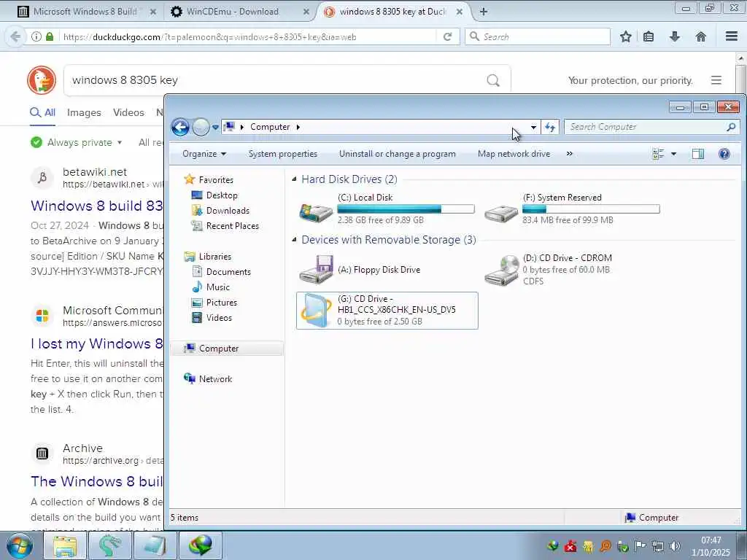Select the (D:) CD Drive CDROM icon
747x560 pixels.
click(x=502, y=270)
